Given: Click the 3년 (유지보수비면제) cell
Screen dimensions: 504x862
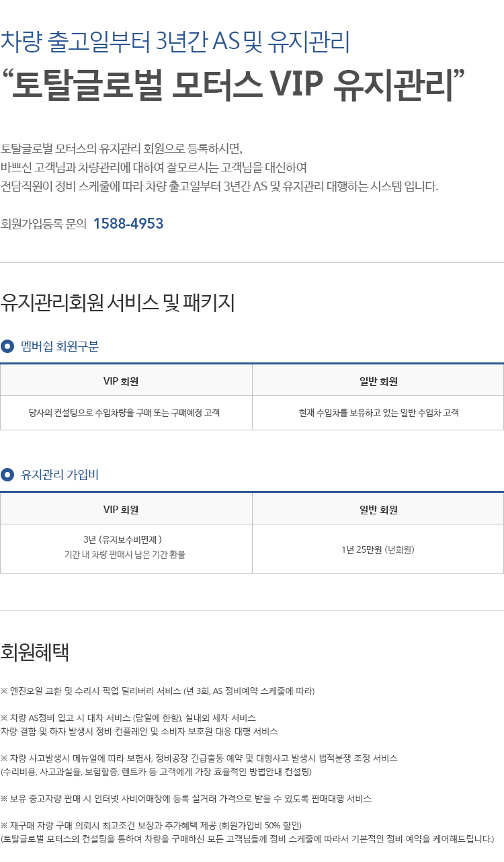Looking at the screenshot, I should click(122, 540).
